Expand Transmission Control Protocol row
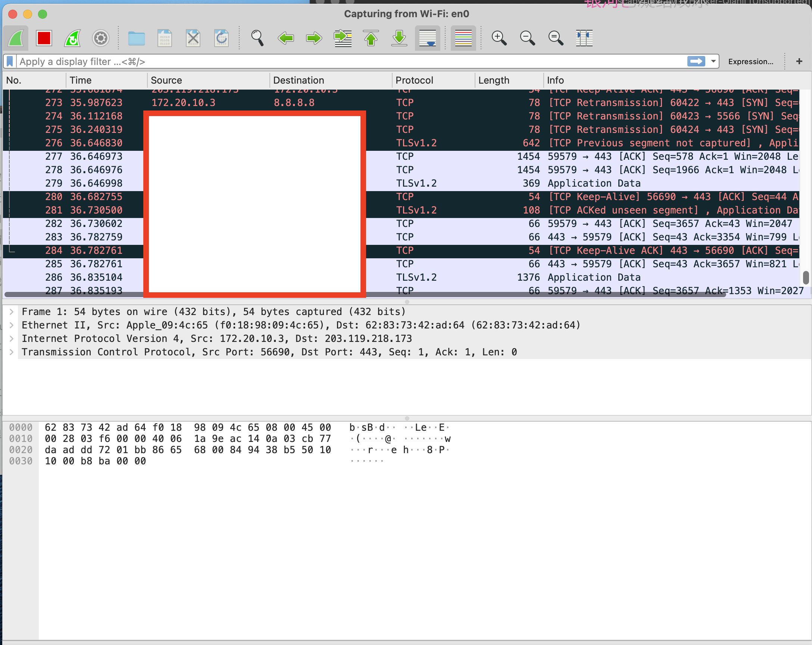812x645 pixels. click(x=11, y=352)
